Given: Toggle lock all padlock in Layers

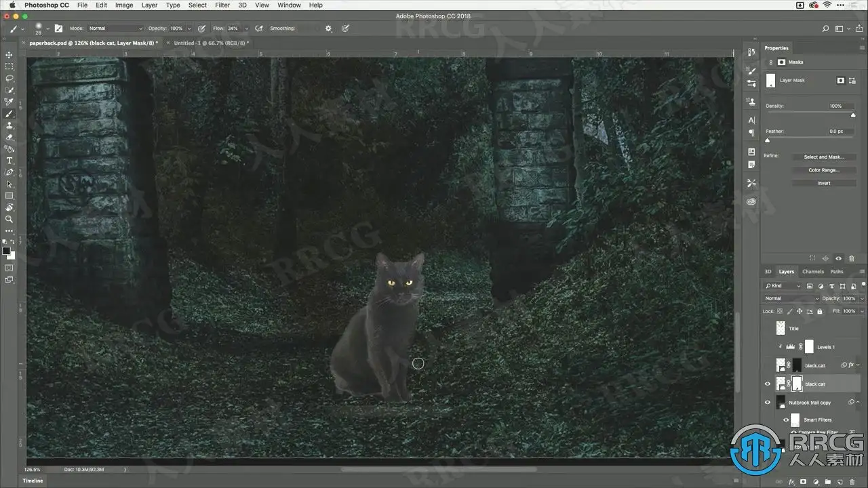Looking at the screenshot, I should [x=820, y=311].
